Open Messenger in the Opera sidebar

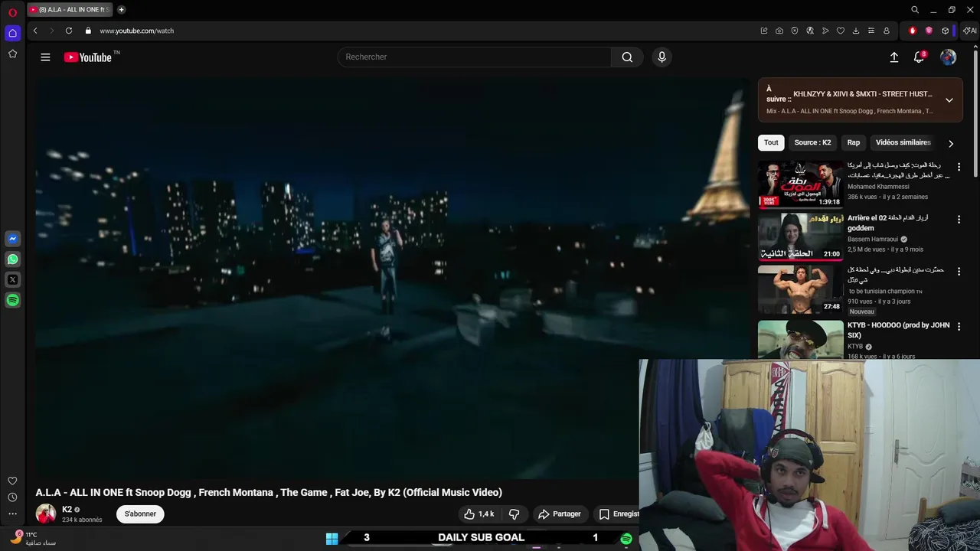[x=12, y=239]
